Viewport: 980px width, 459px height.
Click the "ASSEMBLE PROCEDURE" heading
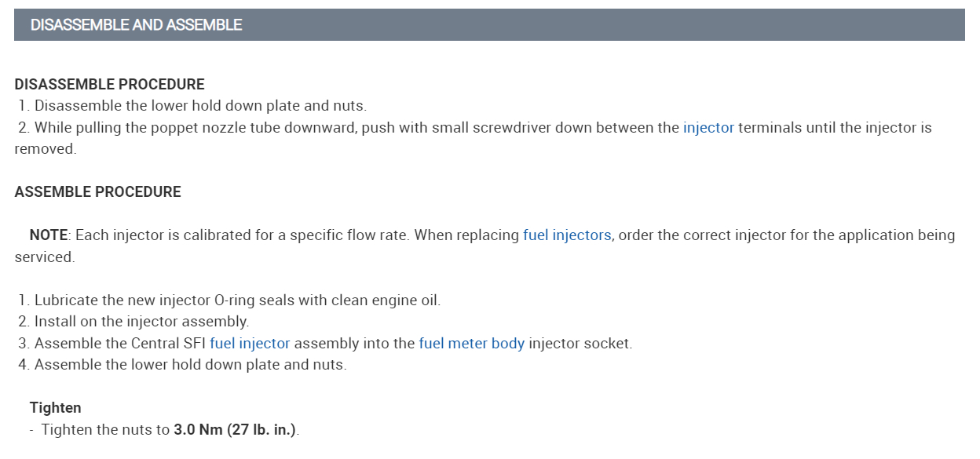coord(97,191)
